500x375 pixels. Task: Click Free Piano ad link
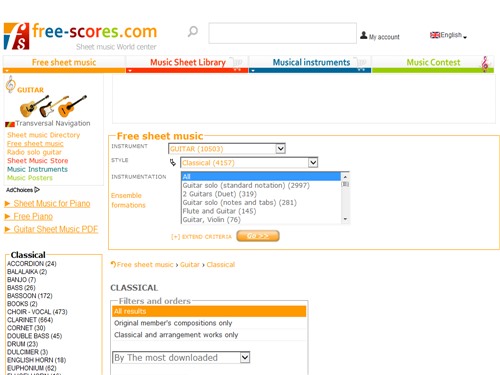coord(29,217)
